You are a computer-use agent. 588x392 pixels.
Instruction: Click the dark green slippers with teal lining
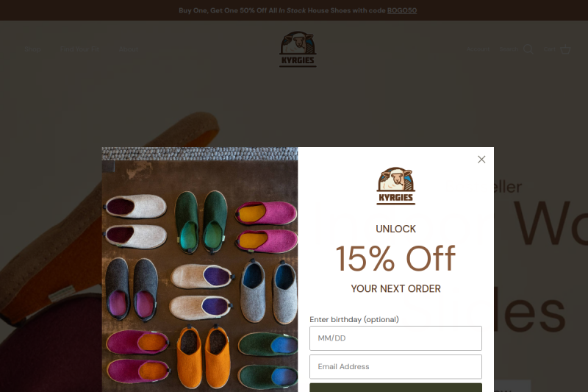click(201, 221)
